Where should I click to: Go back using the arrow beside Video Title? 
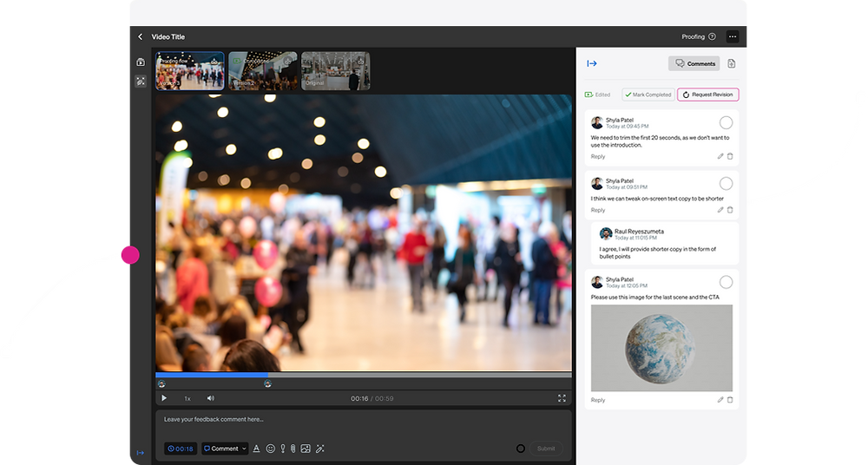pos(140,36)
